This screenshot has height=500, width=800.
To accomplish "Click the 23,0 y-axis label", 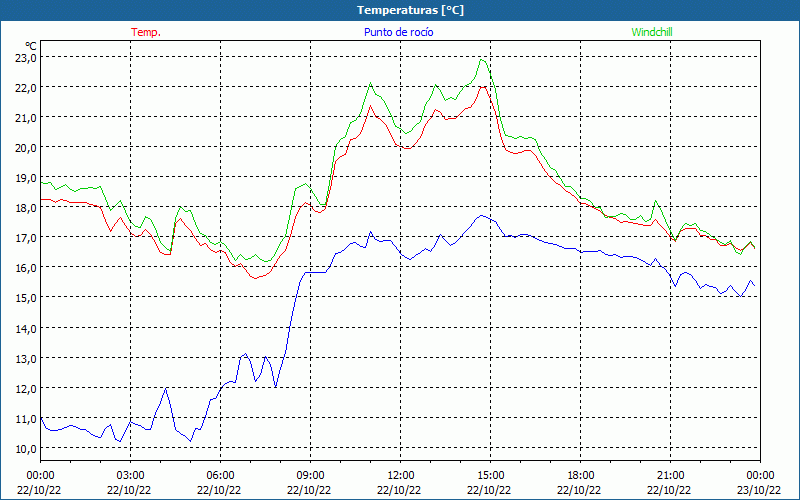I will coord(26,58).
